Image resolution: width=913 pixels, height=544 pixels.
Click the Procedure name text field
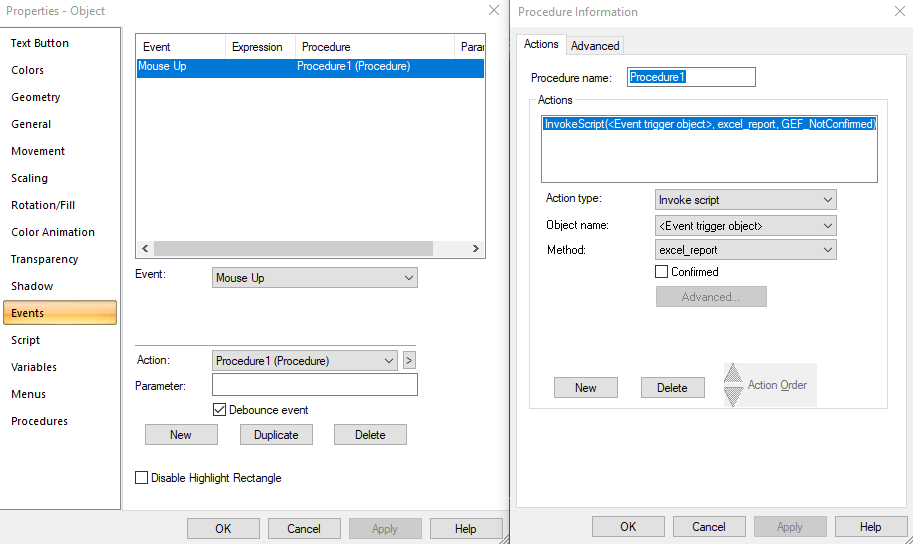(691, 77)
